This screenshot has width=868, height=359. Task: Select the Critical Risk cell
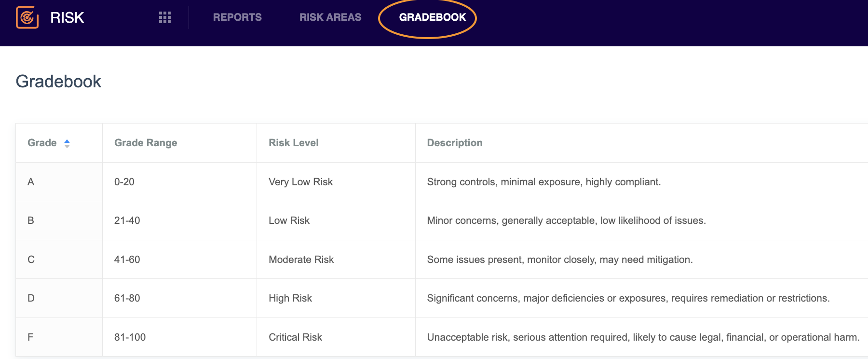click(295, 337)
